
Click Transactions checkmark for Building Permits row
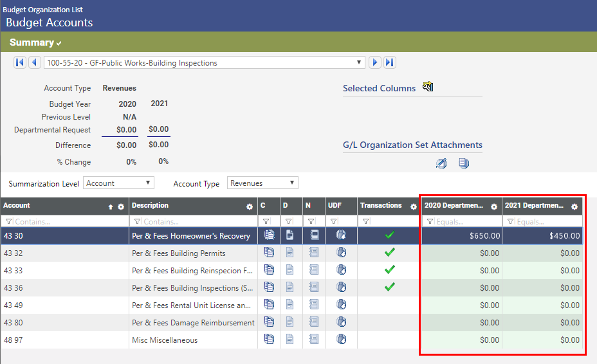click(x=389, y=253)
